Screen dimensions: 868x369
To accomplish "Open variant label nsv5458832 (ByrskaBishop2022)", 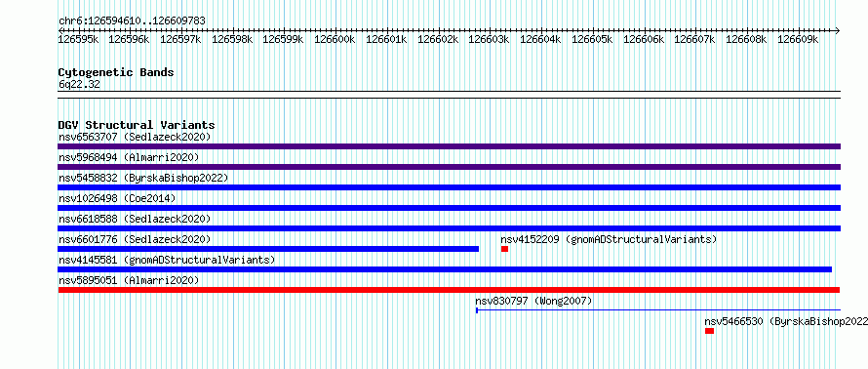I will click(x=143, y=178).
